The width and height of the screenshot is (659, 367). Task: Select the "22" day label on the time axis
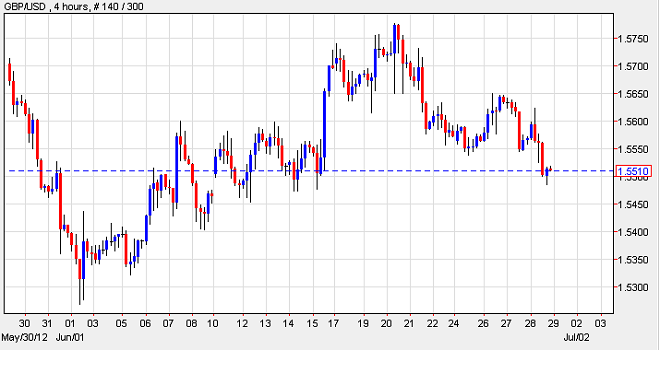point(432,323)
